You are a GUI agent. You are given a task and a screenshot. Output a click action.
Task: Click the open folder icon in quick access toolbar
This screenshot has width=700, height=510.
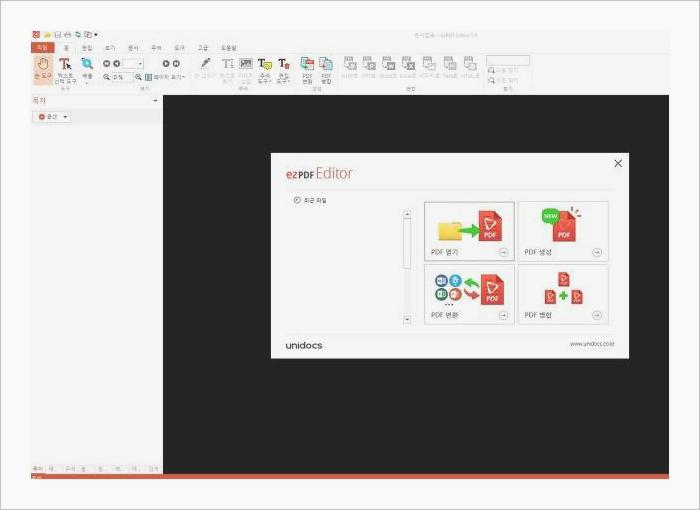click(47, 34)
